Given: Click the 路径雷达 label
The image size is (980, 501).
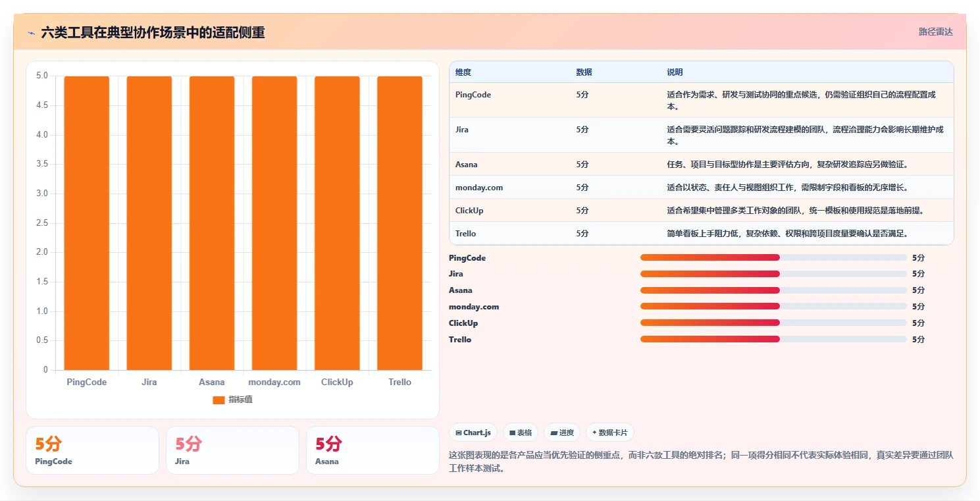Looking at the screenshot, I should tap(935, 32).
